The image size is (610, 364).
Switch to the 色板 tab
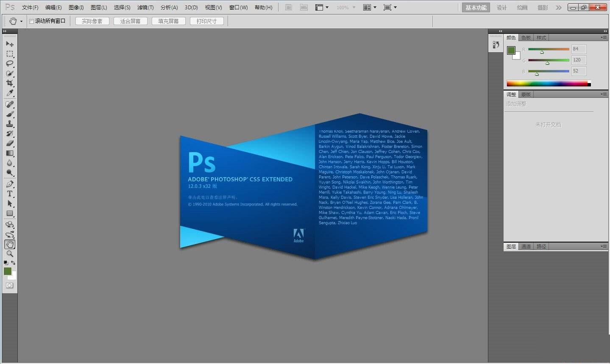coord(526,38)
